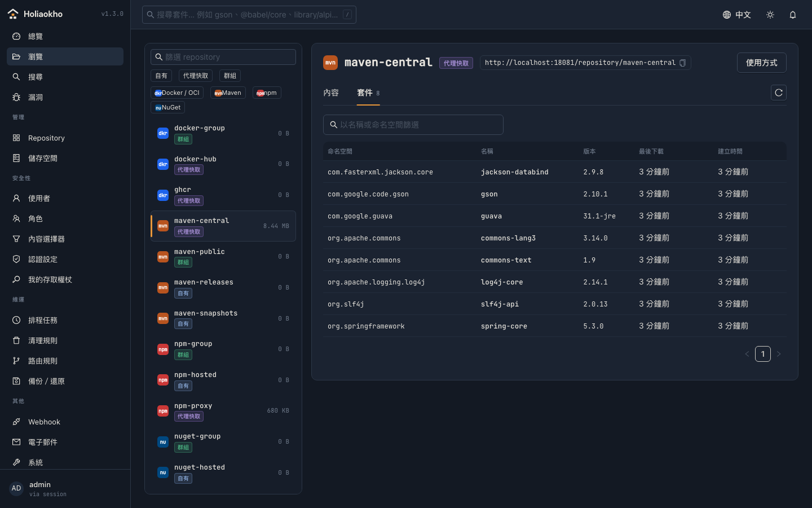Focus the 篩選 repository filter field
Viewport: 812px width, 508px height.
point(223,57)
